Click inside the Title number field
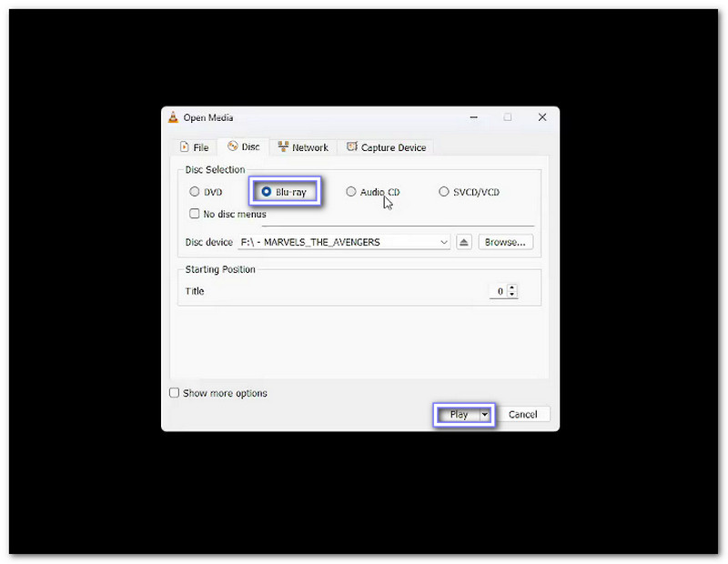The height and width of the screenshot is (564, 728). point(500,291)
